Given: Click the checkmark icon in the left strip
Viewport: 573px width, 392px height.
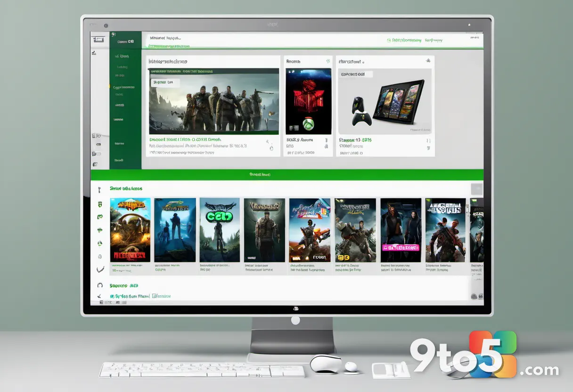Looking at the screenshot, I should click(99, 269).
